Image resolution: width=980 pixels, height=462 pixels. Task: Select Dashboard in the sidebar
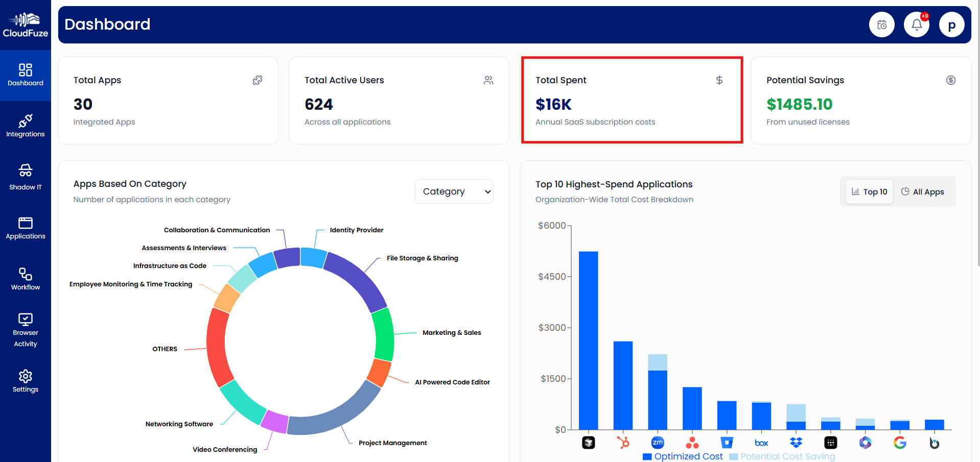tap(26, 76)
